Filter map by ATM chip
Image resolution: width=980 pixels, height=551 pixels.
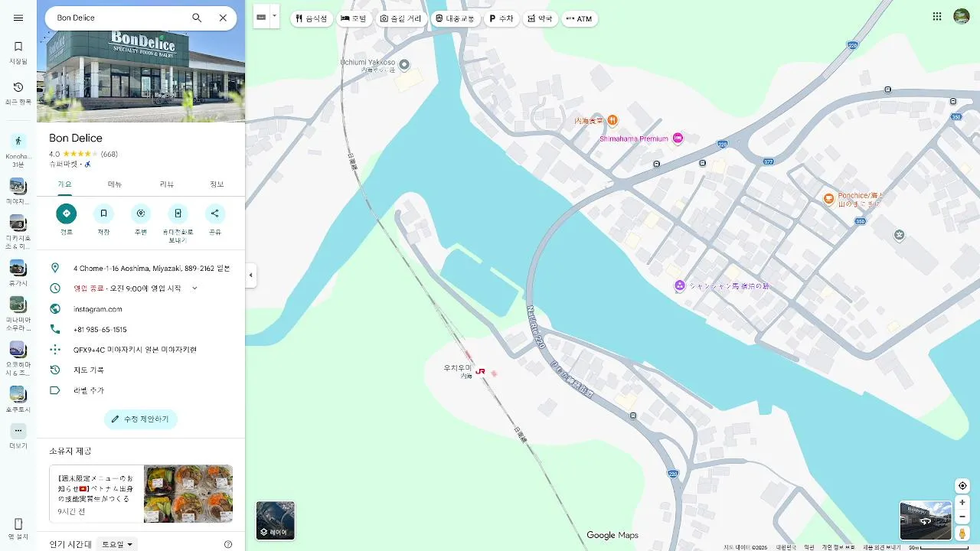coord(580,18)
